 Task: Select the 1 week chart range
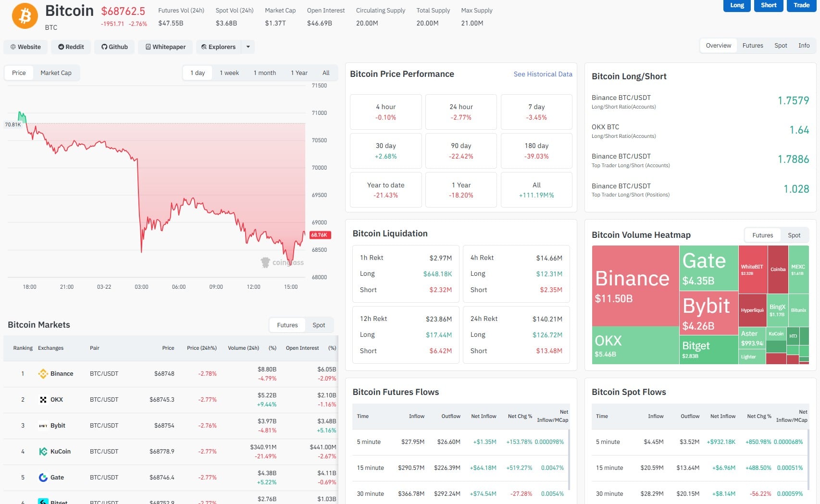tap(229, 73)
